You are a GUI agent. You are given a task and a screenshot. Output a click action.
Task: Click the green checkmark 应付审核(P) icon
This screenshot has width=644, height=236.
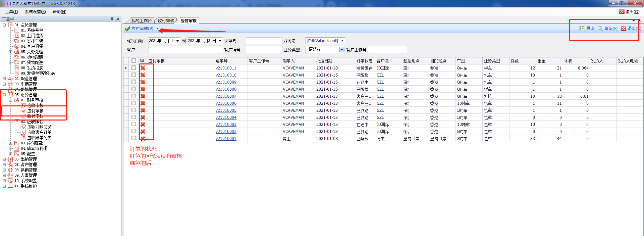point(127,29)
